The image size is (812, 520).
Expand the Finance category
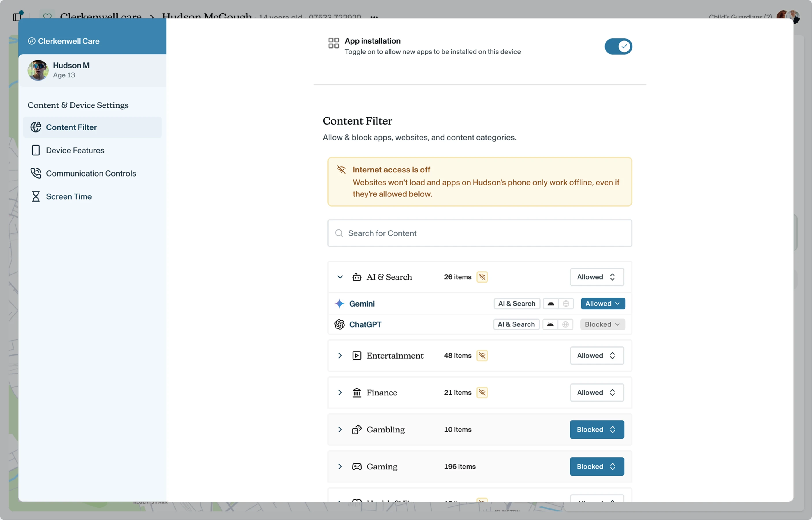pyautogui.click(x=340, y=392)
